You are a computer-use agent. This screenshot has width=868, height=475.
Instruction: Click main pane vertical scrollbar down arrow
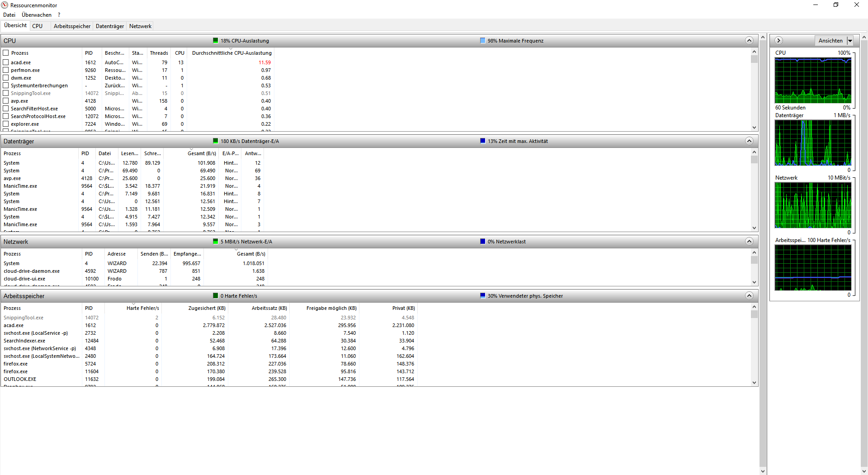tap(763, 471)
